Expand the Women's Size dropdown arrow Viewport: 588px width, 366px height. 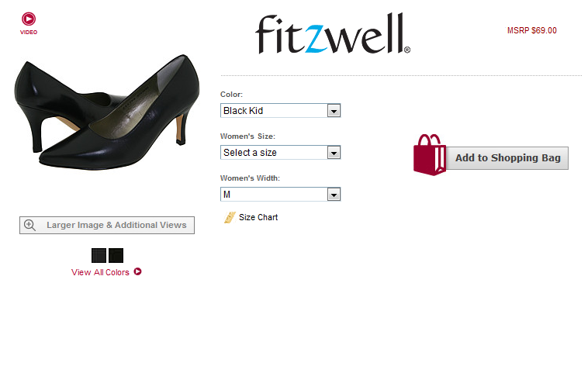[x=334, y=153]
